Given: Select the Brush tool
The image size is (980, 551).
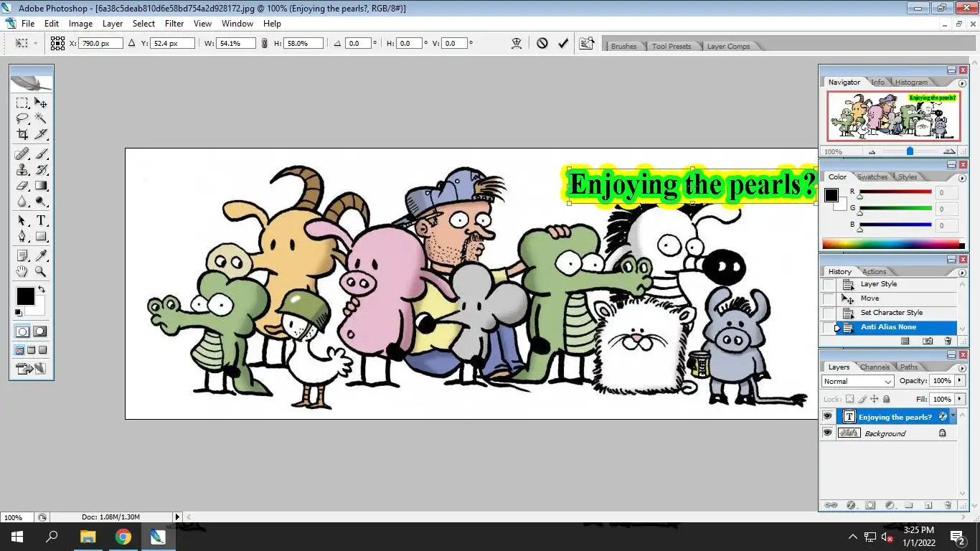Looking at the screenshot, I should [41, 154].
